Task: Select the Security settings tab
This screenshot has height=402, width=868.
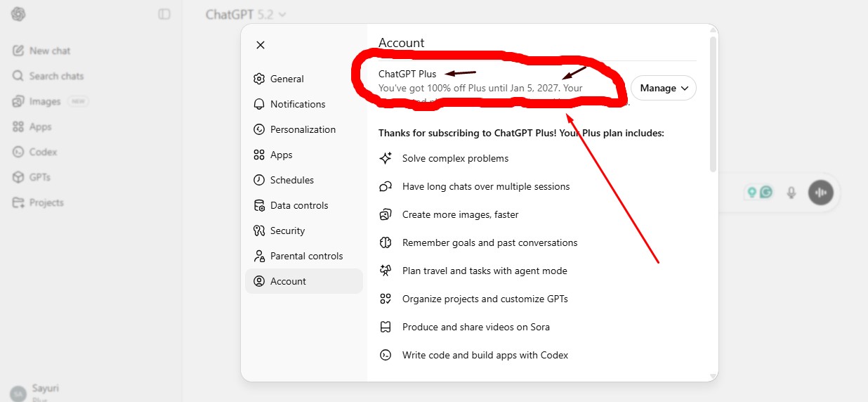Action: 287,231
